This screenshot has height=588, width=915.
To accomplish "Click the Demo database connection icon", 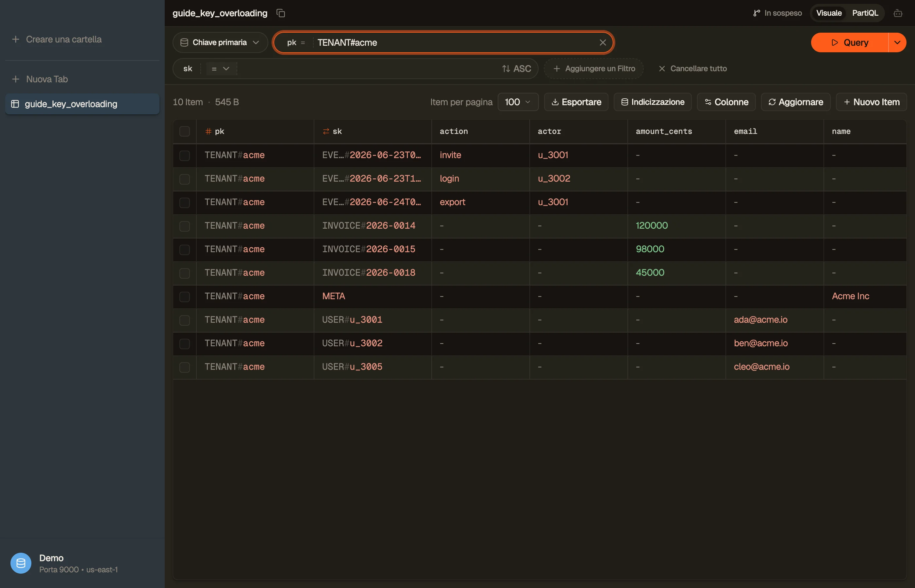I will pyautogui.click(x=21, y=563).
